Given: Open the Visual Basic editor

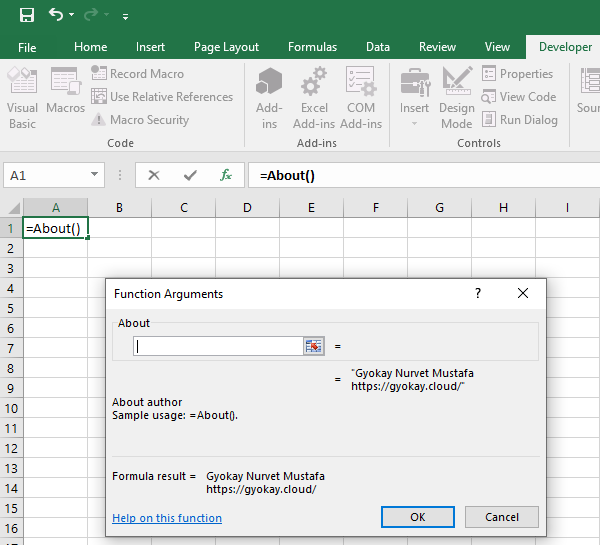Looking at the screenshot, I should [x=22, y=98].
